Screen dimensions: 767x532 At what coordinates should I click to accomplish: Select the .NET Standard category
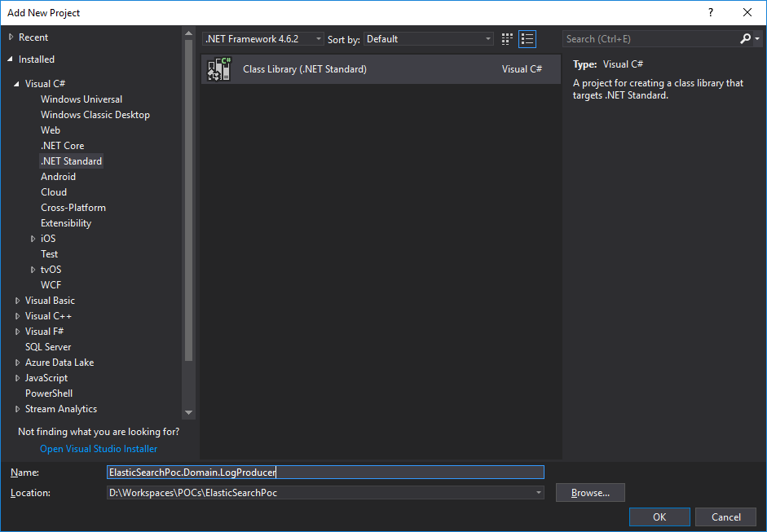(72, 160)
